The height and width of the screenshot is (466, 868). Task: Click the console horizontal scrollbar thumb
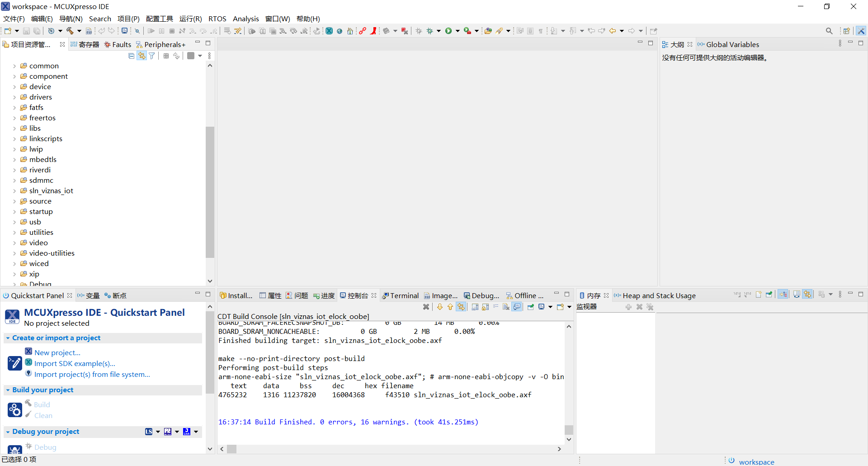coord(232,449)
